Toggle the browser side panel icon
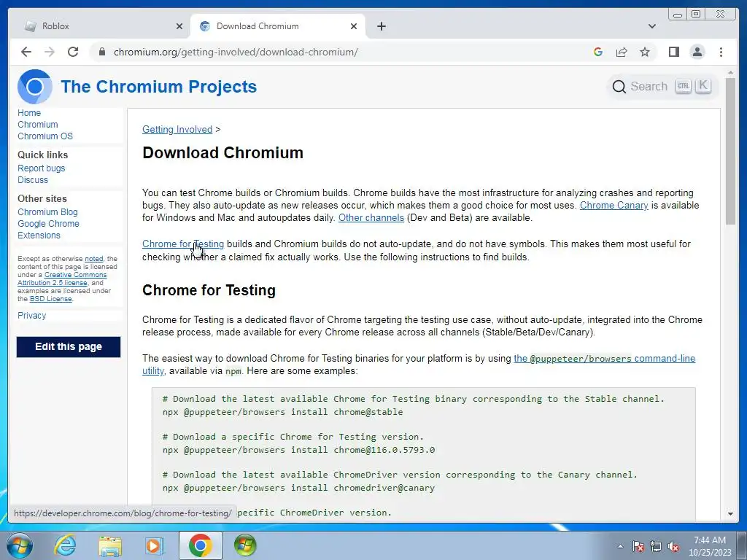The height and width of the screenshot is (560, 747). click(673, 52)
